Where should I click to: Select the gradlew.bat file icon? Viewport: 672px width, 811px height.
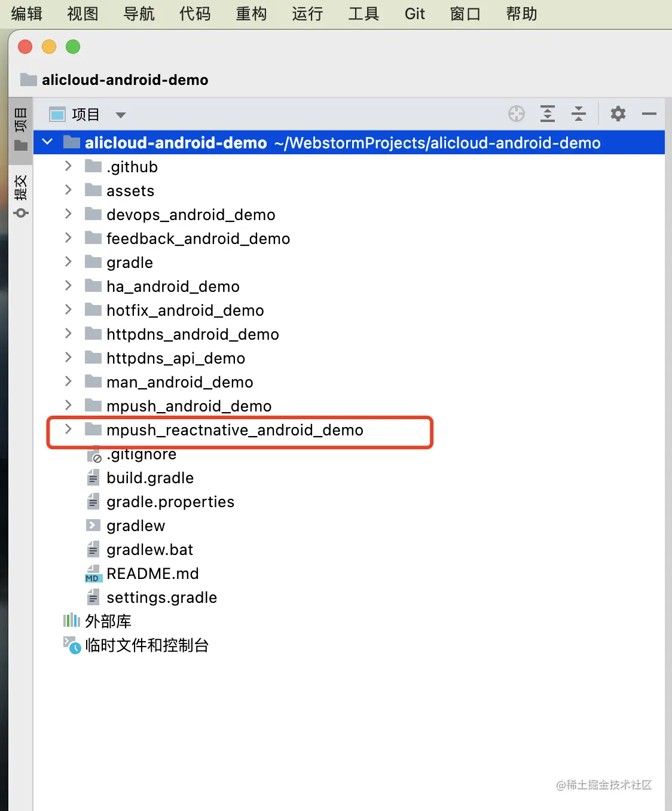[x=93, y=549]
